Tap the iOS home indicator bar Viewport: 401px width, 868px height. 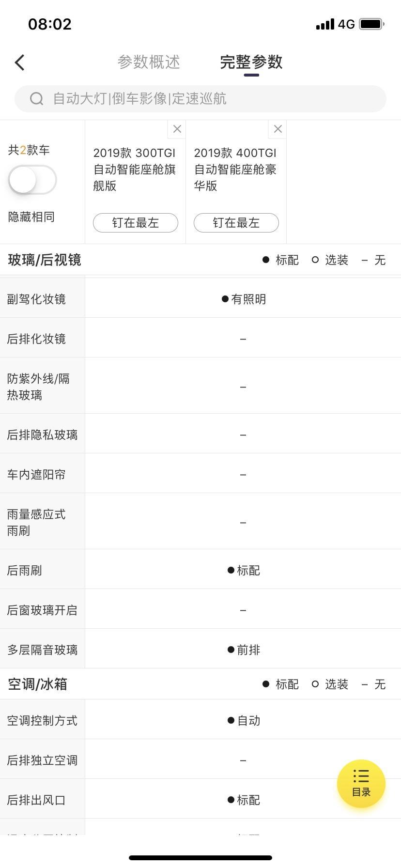point(200,858)
